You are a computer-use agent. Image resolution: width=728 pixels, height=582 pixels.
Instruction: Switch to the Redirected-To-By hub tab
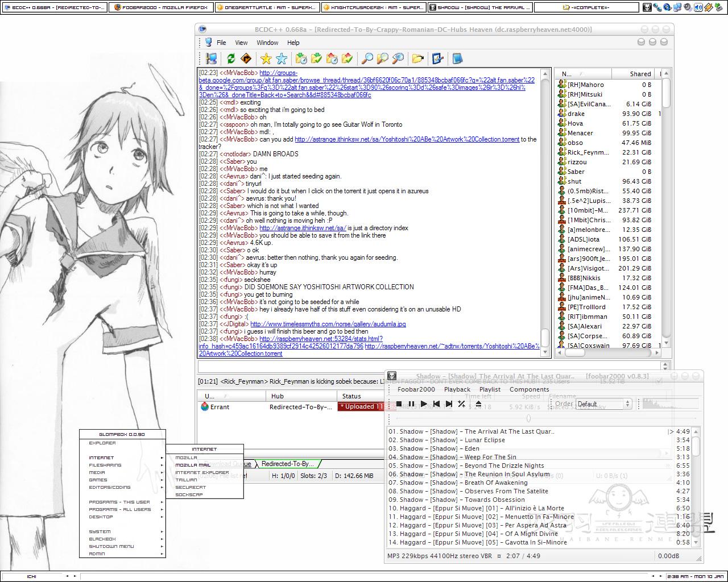(288, 464)
